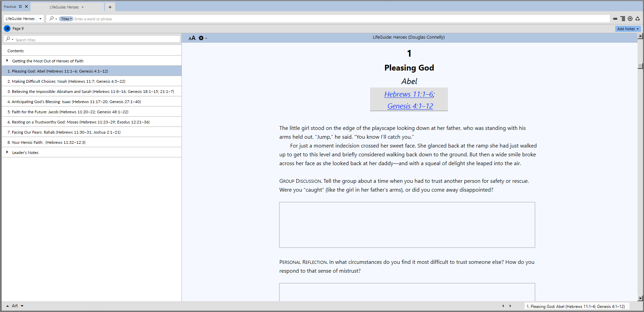Click the indented-lines paragraph layout icon
644x312 pixels.
pos(623,19)
